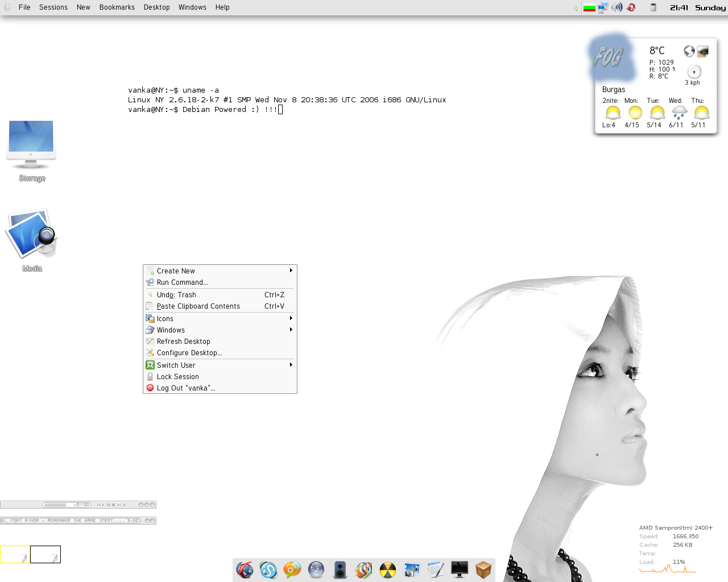Click the FOG condition icon in weather widget

(611, 58)
